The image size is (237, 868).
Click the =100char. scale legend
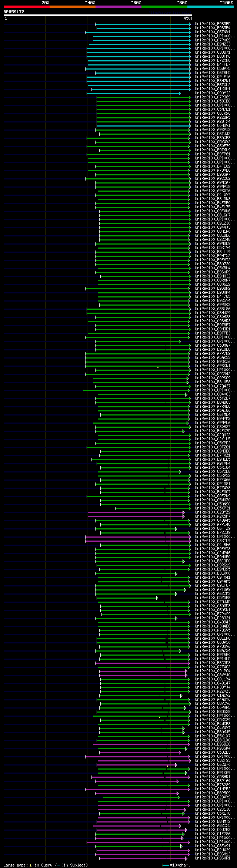pyautogui.click(x=176, y=865)
